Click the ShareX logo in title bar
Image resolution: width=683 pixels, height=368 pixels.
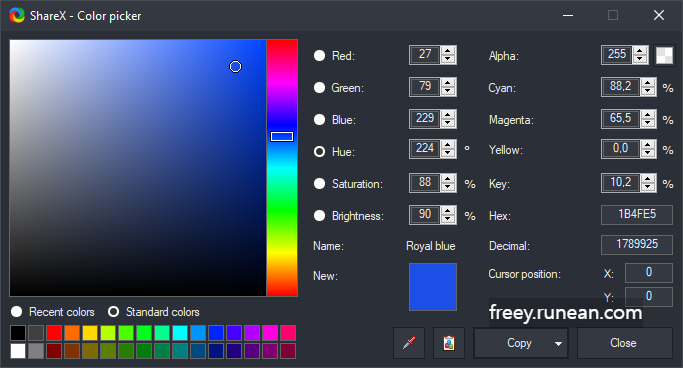17,16
